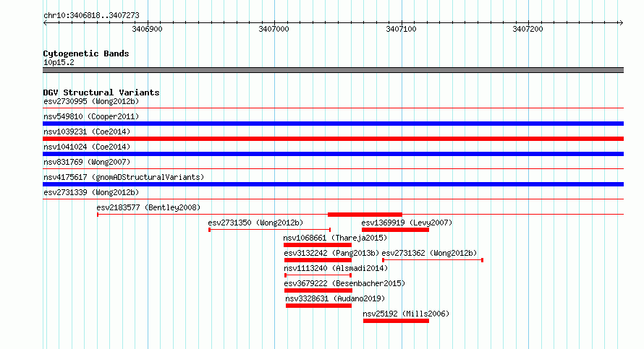The height and width of the screenshot is (349, 644).
Task: Open esv2731350 (Wong2012b) variant label
Action: tap(255, 223)
